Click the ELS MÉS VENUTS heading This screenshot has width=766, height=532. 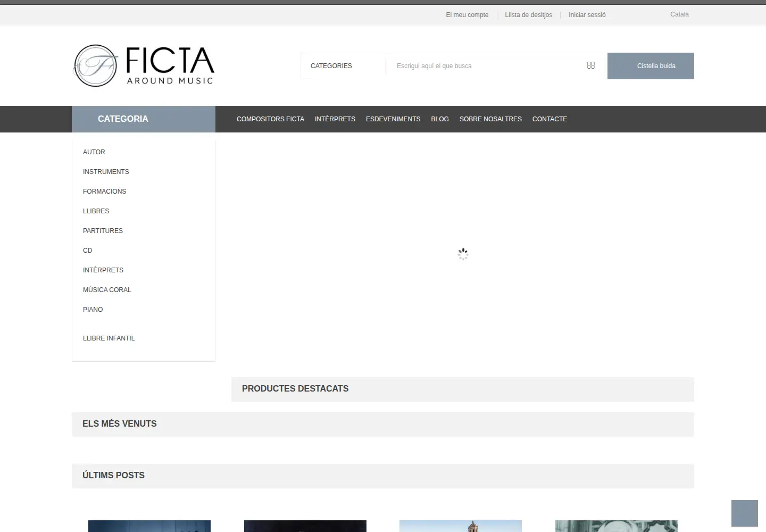pyautogui.click(x=120, y=424)
